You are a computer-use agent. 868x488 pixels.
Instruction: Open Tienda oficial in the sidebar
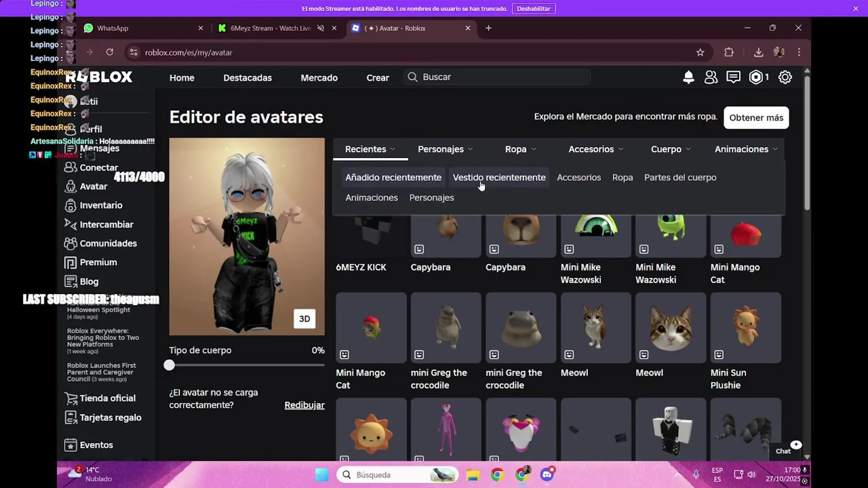[100, 398]
